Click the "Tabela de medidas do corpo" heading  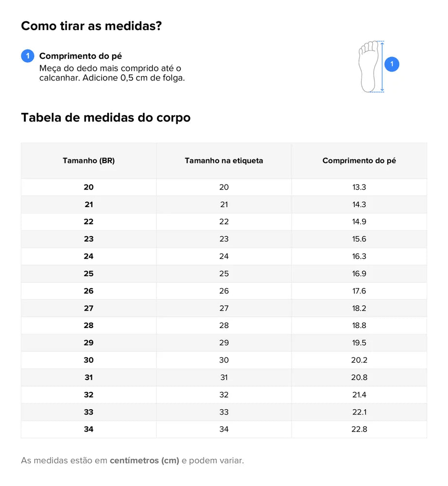(x=105, y=118)
